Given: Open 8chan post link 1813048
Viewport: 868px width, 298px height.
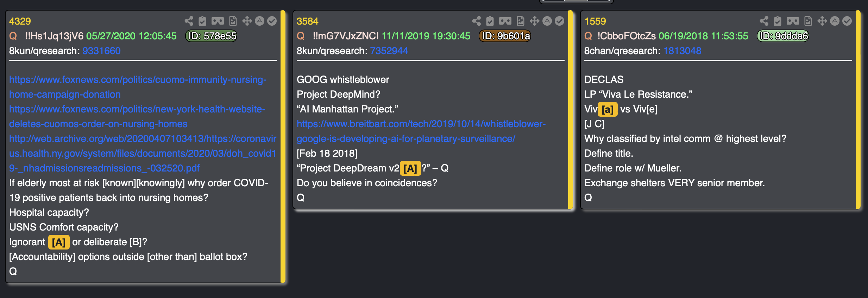Looking at the screenshot, I should [x=682, y=51].
